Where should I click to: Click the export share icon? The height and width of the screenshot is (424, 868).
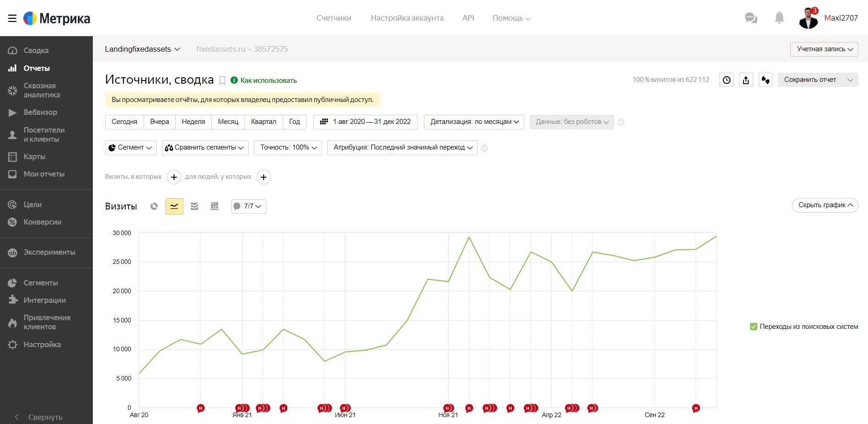[x=746, y=80]
